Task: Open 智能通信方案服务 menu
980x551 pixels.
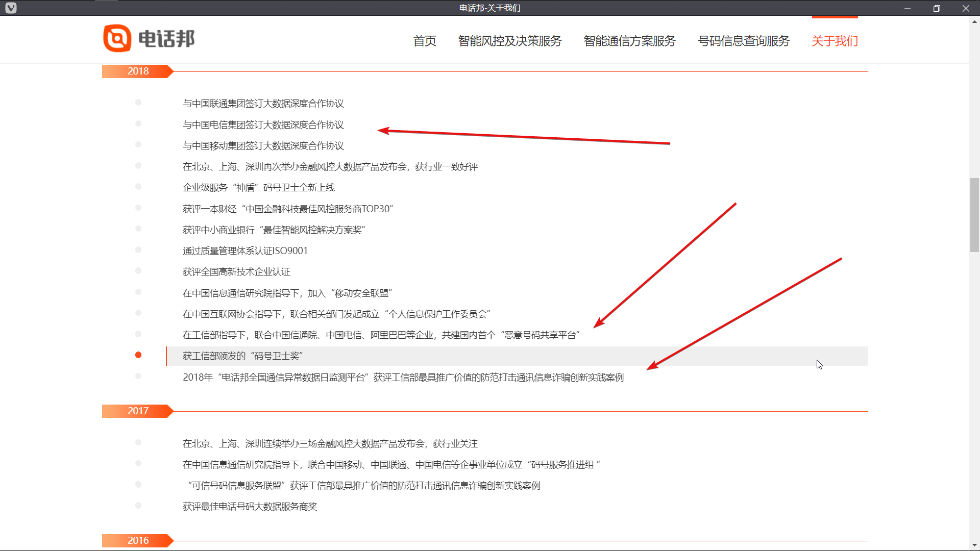Action: click(x=629, y=41)
